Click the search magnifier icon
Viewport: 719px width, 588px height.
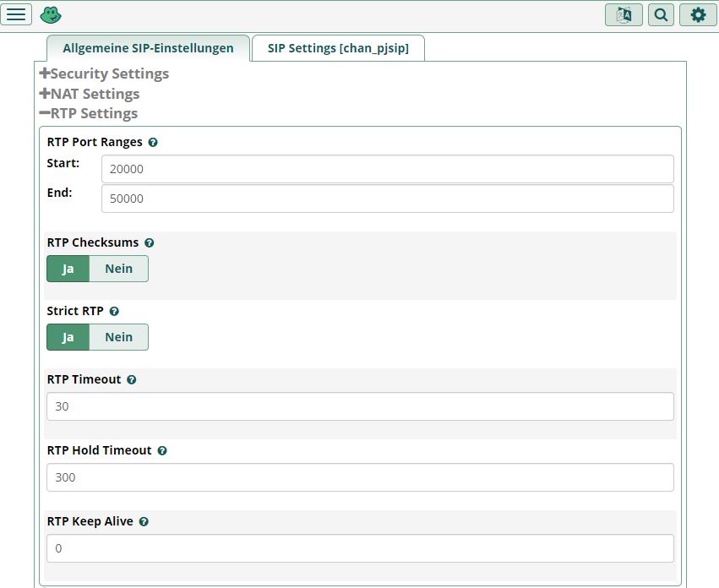(x=661, y=14)
